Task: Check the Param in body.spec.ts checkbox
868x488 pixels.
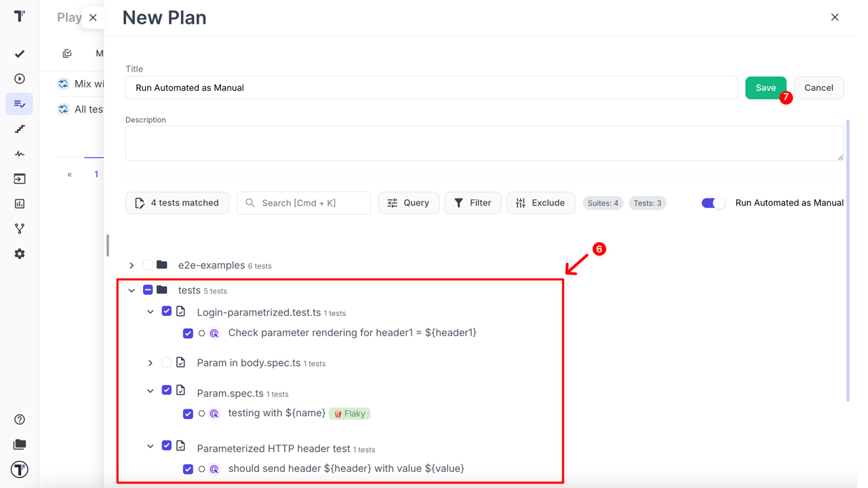Action: [x=167, y=363]
